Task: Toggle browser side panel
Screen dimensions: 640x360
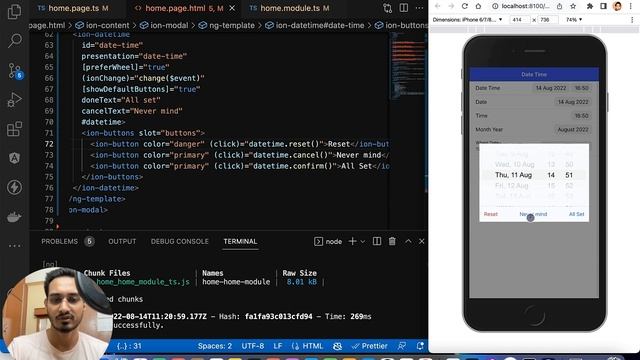Action: tap(603, 6)
